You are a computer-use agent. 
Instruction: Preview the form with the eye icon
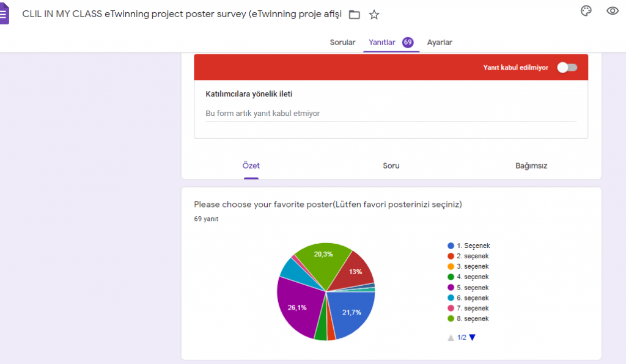pyautogui.click(x=612, y=10)
